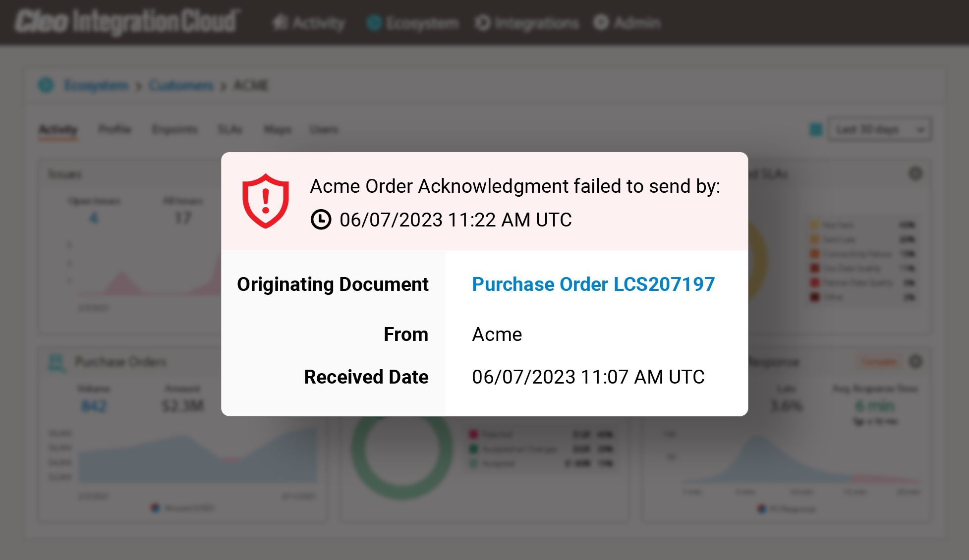
Task: Switch to the Profile tab
Action: coord(115,129)
